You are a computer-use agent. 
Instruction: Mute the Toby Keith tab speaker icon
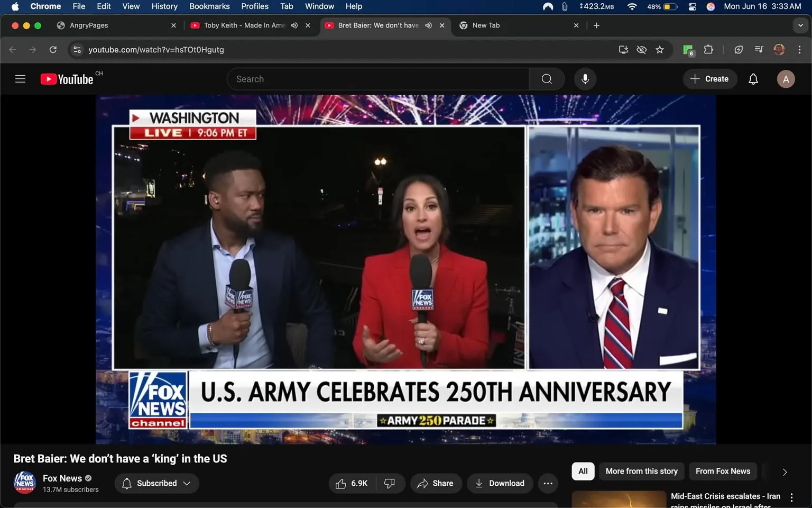pyautogui.click(x=294, y=25)
